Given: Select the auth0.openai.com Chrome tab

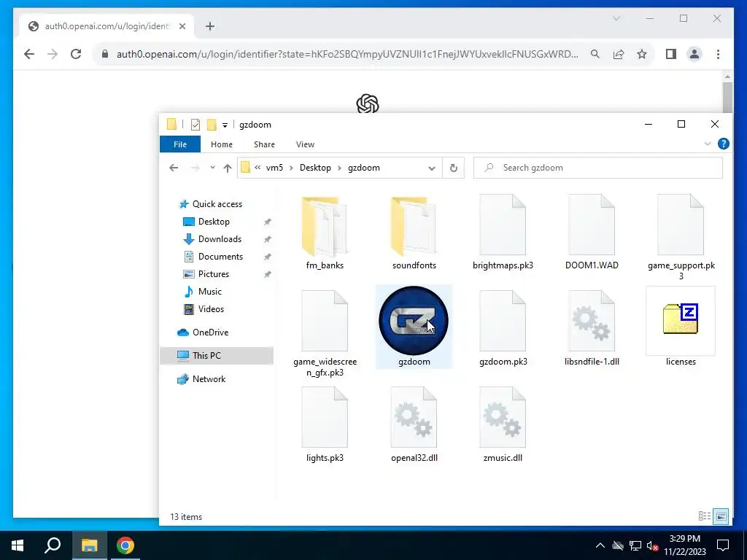Looking at the screenshot, I should (x=107, y=26).
